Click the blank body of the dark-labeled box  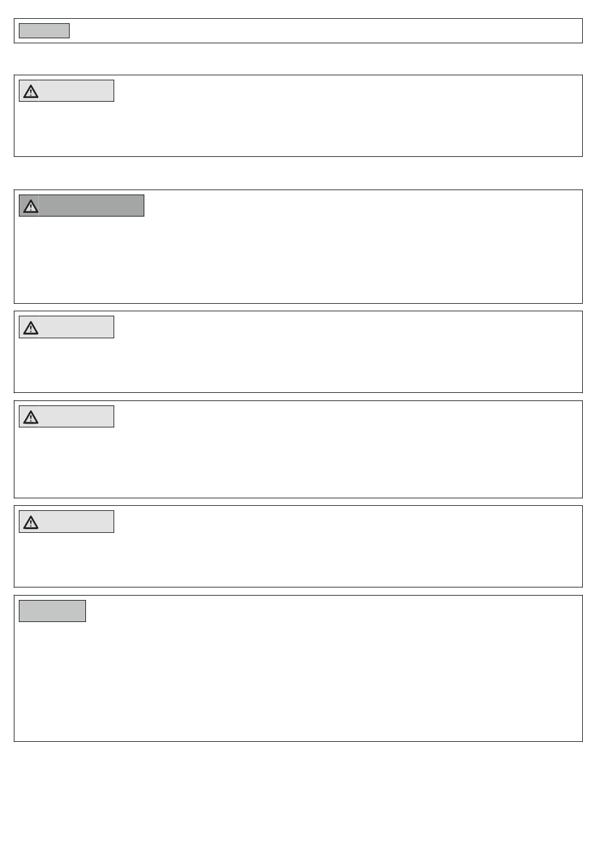[x=298, y=260]
